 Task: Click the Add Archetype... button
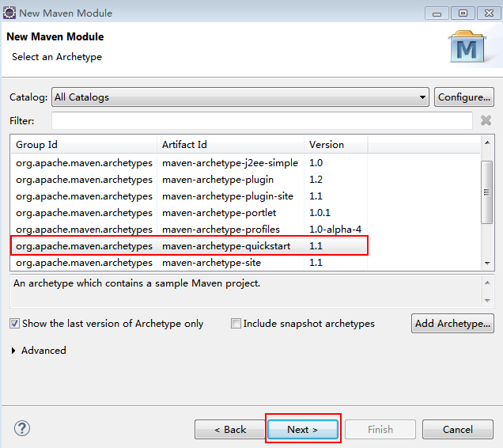point(452,324)
